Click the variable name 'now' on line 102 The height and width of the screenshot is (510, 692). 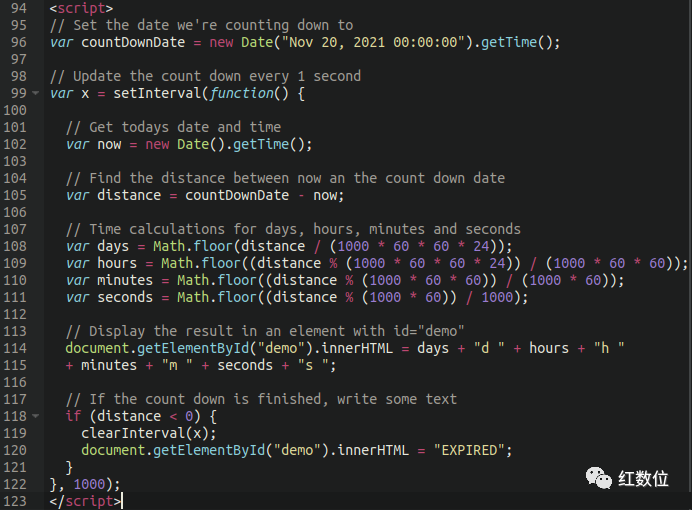pos(109,145)
